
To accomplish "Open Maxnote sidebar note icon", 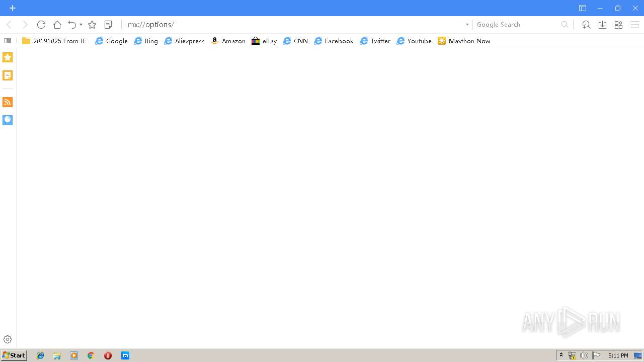I will (8, 75).
